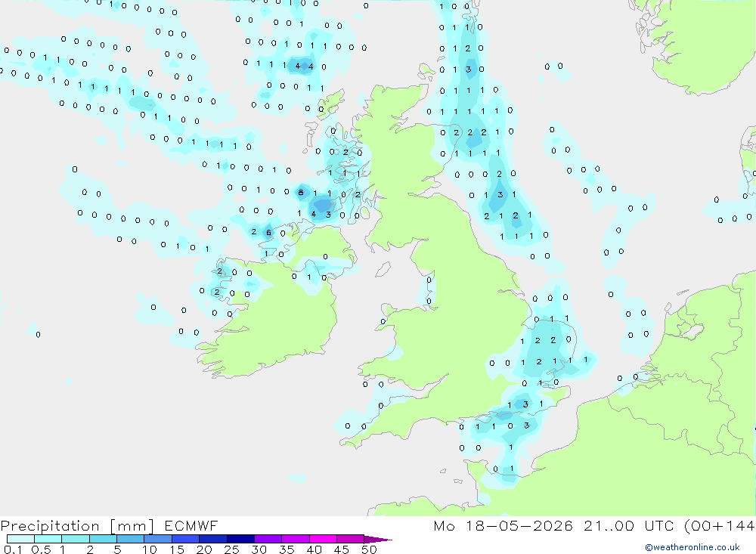Click the 'UTC' timezone label

pyautogui.click(x=659, y=525)
